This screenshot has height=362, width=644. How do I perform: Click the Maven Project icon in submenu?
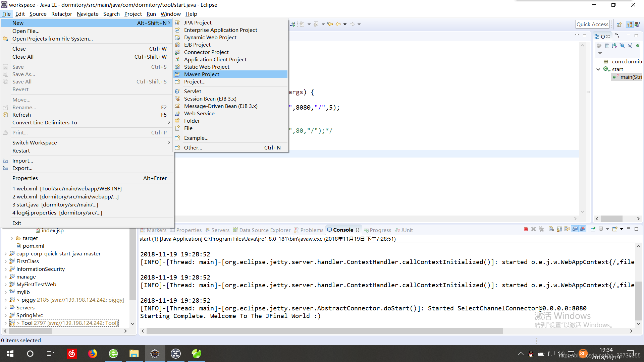pos(177,74)
